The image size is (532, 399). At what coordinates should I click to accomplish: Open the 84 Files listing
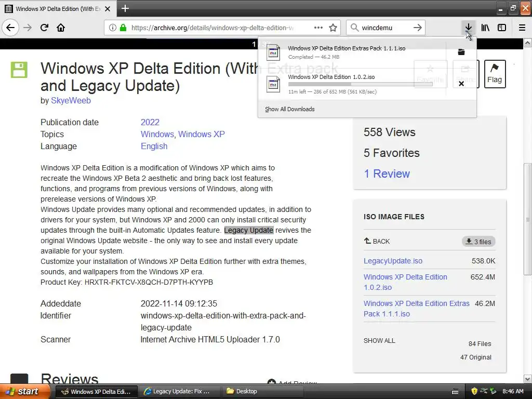pos(480,344)
